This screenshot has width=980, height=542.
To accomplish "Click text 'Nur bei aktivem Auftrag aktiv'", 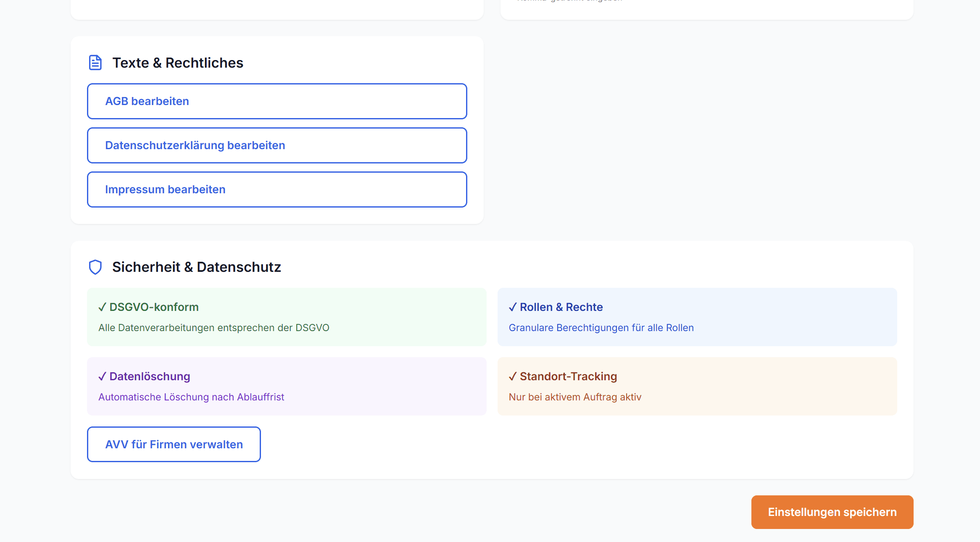I will click(x=575, y=397).
